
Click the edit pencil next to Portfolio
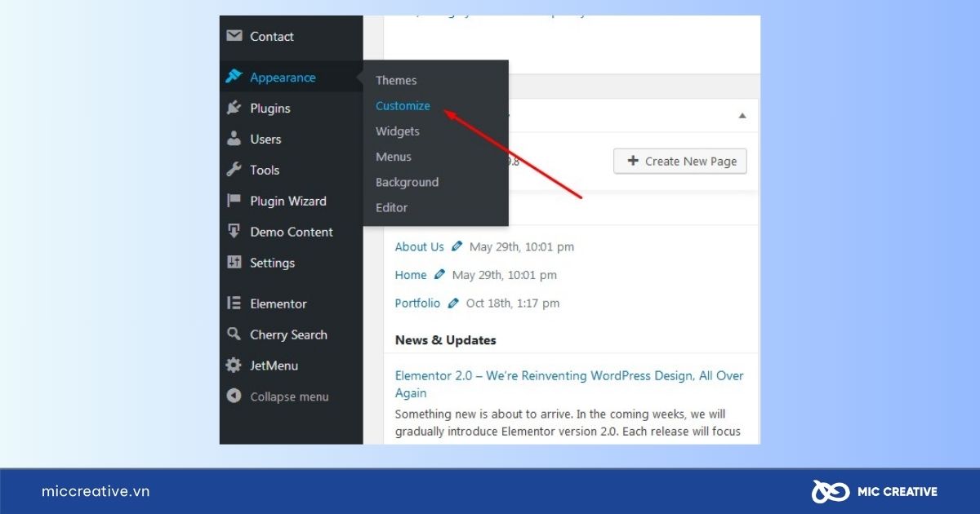pyautogui.click(x=453, y=303)
